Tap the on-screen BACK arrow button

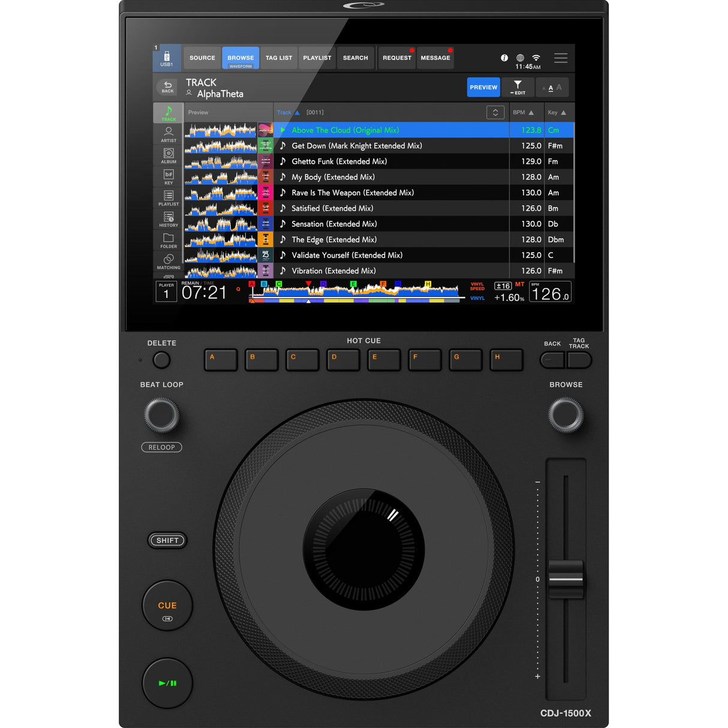(168, 87)
